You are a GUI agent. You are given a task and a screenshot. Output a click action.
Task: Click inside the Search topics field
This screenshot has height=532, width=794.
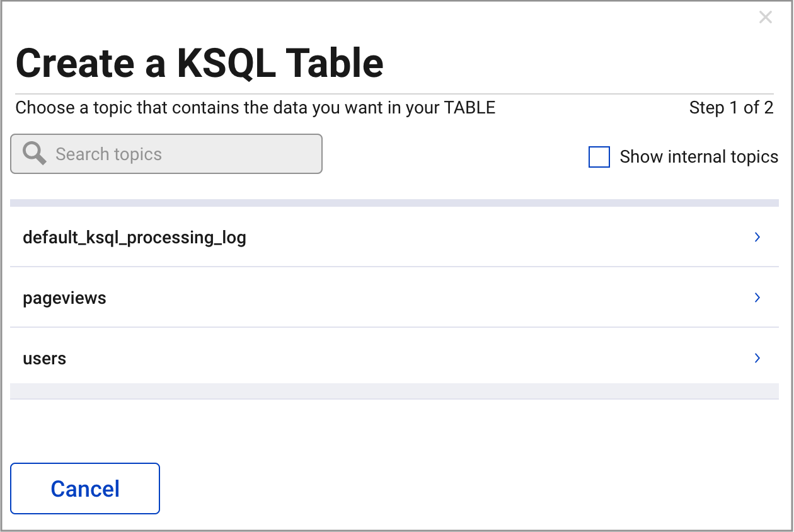point(166,153)
